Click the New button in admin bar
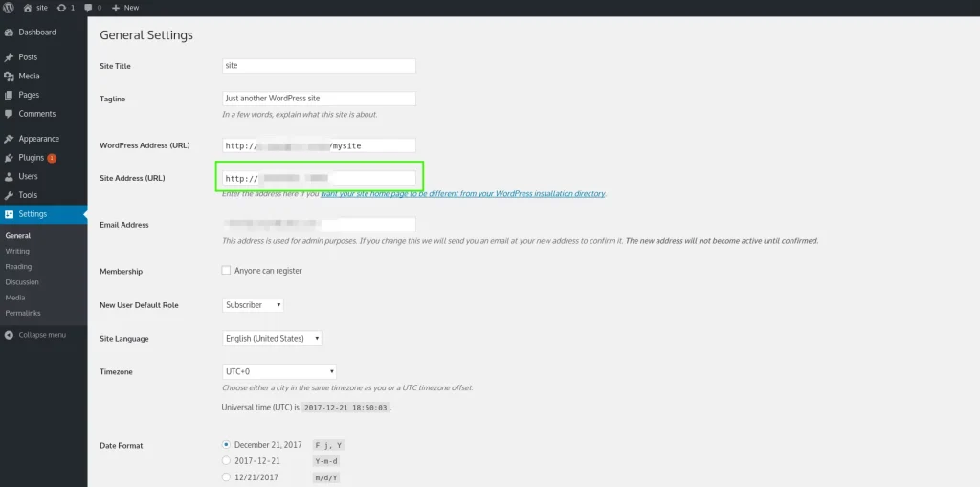The height and width of the screenshot is (487, 980). 125,7
